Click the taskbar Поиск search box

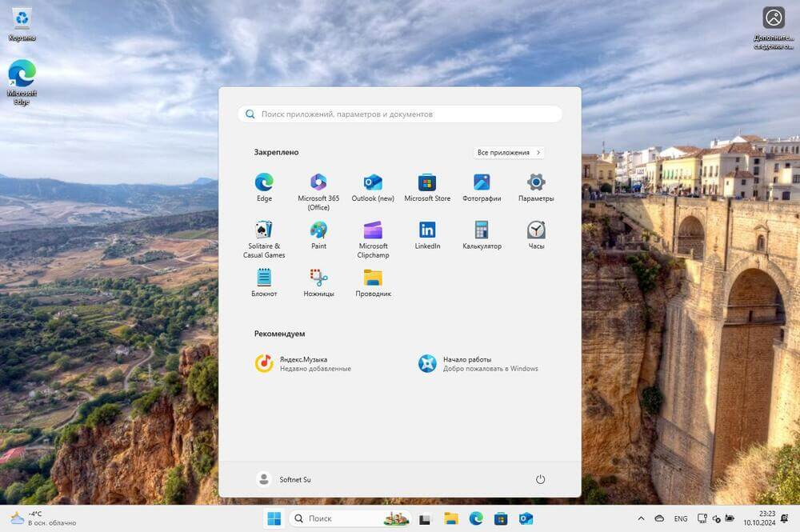click(x=350, y=518)
